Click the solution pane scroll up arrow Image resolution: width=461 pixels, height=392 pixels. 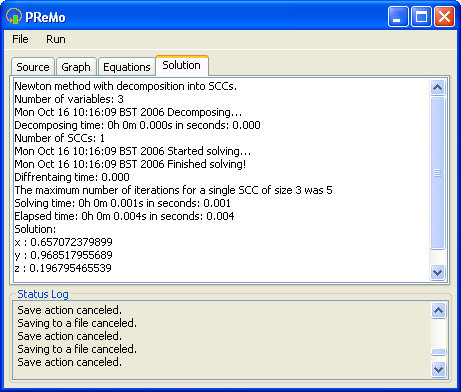[x=437, y=88]
